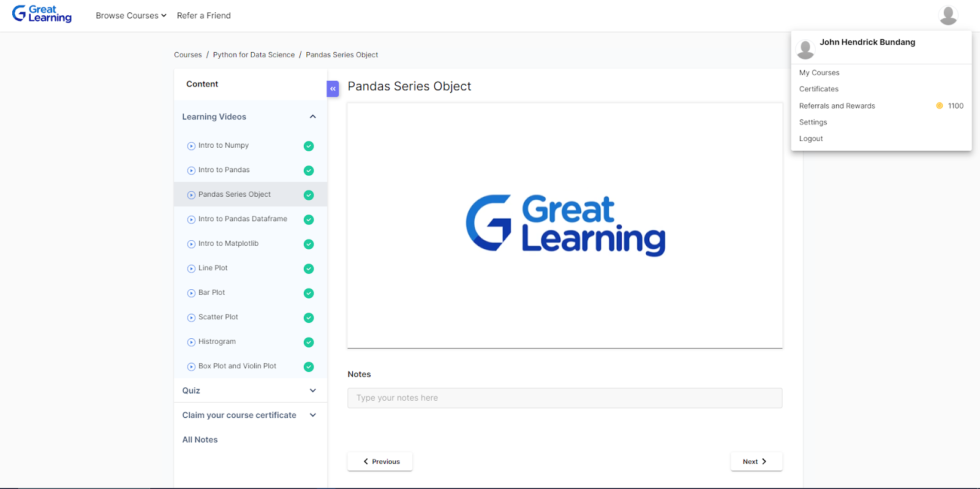Click play icon next to Intro to Numpy

click(191, 146)
